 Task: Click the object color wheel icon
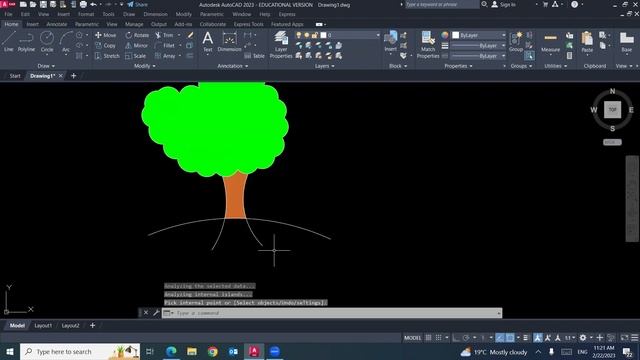click(x=445, y=35)
